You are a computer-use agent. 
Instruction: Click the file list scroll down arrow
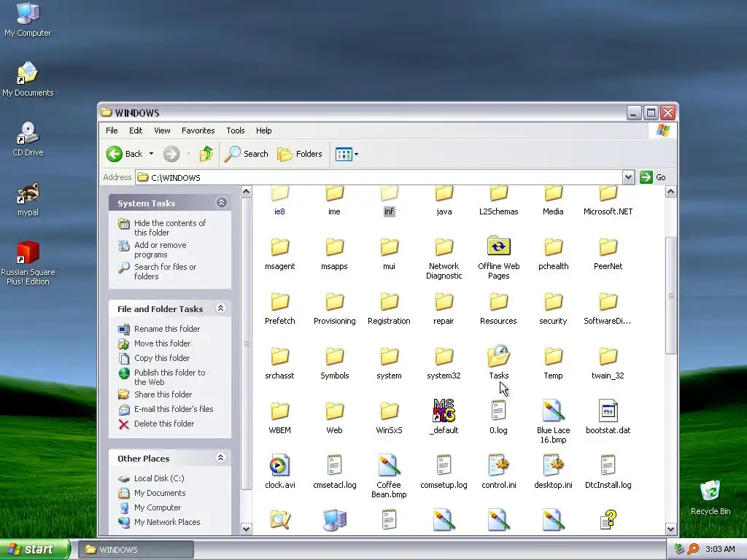(670, 529)
